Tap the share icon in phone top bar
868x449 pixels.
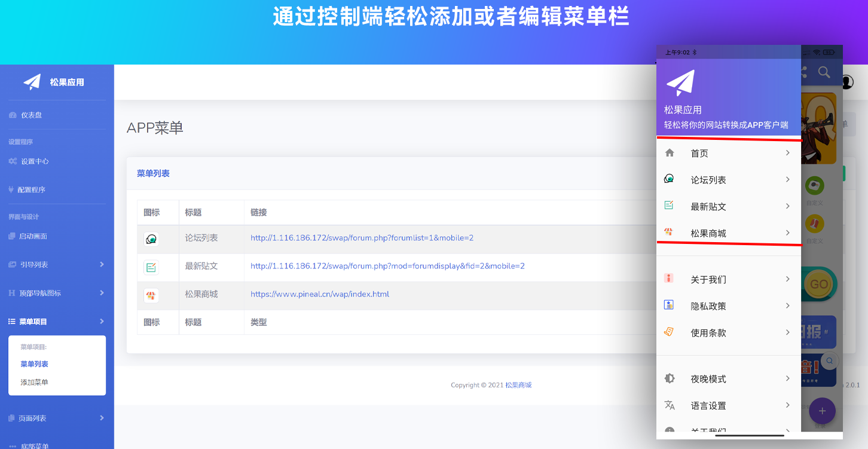[x=803, y=72]
